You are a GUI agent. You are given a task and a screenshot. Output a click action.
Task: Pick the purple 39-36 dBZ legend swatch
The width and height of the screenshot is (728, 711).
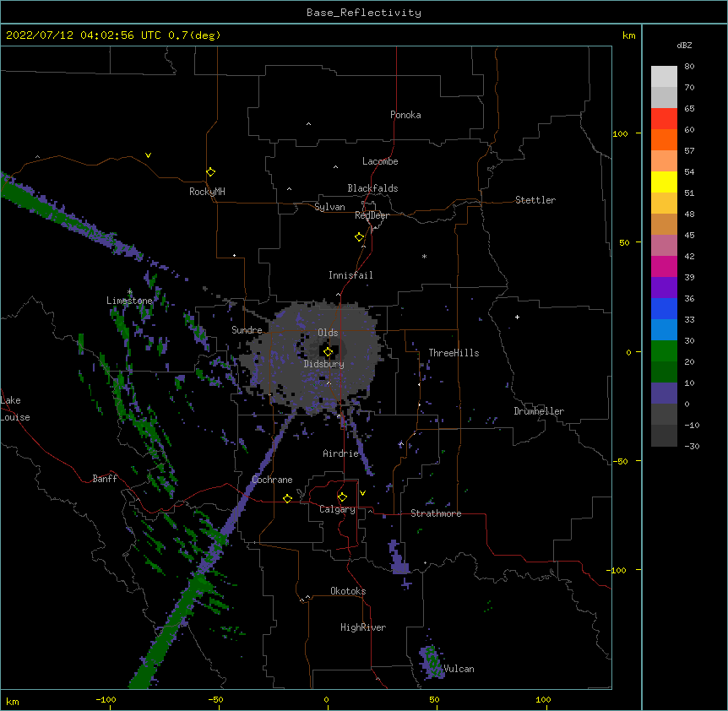coord(664,287)
